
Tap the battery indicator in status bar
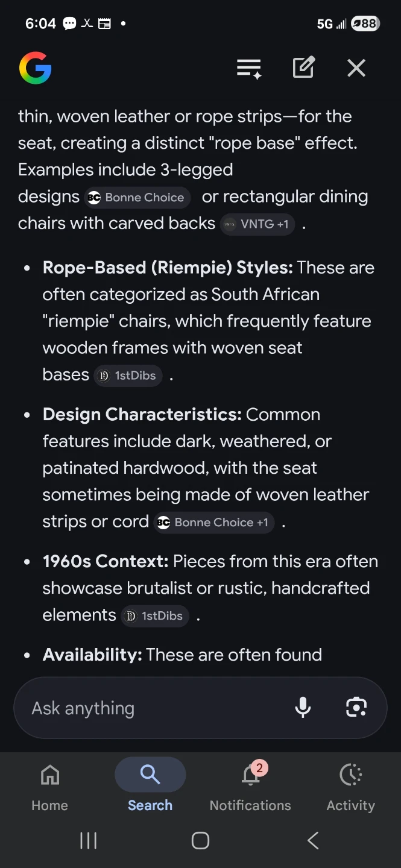coord(365,24)
